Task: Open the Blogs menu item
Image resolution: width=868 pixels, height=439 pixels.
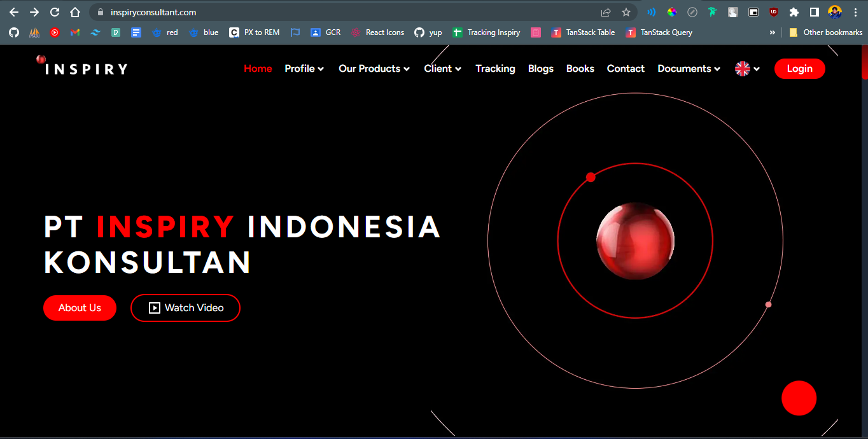Action: (540, 69)
